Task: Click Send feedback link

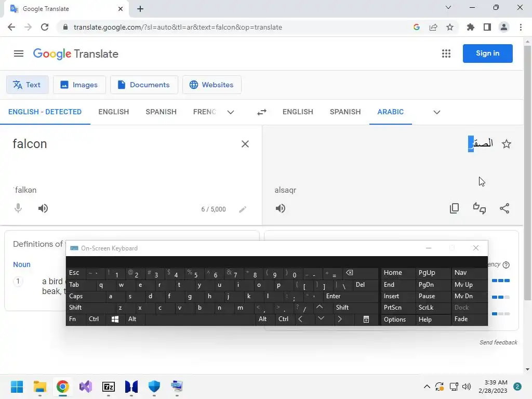Action: [x=498, y=343]
